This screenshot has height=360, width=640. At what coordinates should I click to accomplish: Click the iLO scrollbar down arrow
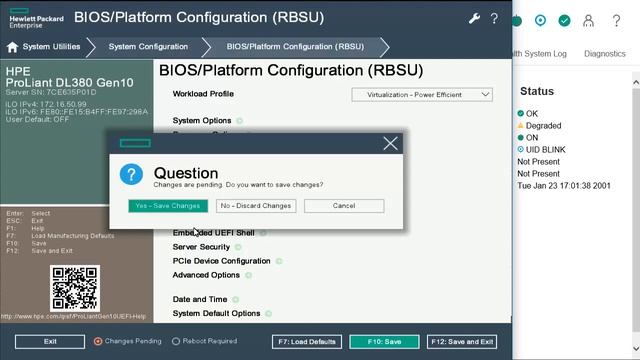point(636,348)
